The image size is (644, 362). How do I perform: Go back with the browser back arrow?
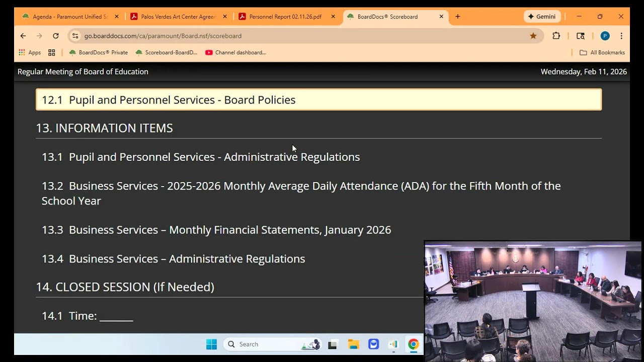pyautogui.click(x=23, y=36)
